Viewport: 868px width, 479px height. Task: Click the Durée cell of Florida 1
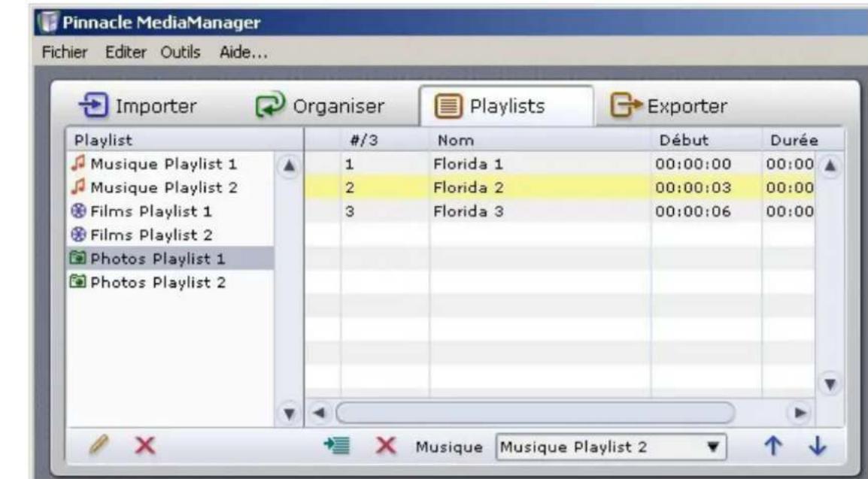tap(789, 164)
